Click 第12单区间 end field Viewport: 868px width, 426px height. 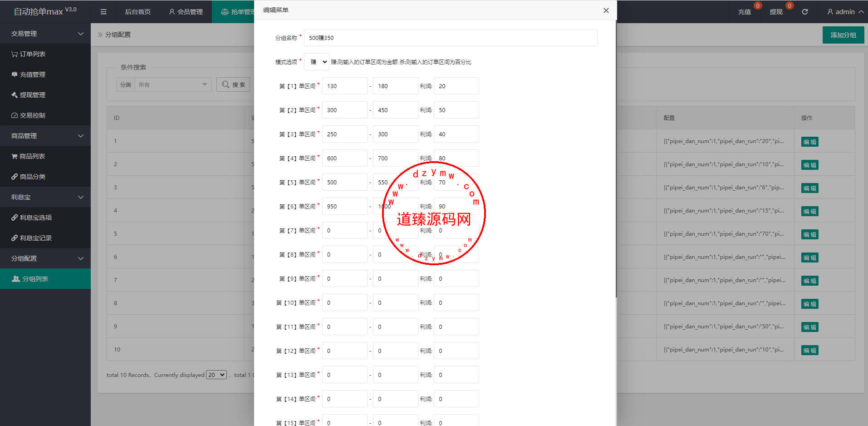click(395, 351)
